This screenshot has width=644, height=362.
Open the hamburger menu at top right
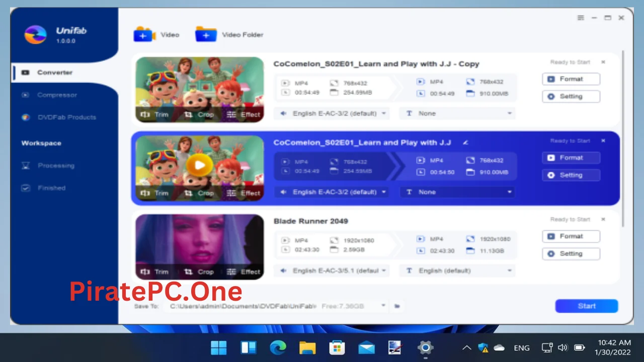pyautogui.click(x=581, y=18)
